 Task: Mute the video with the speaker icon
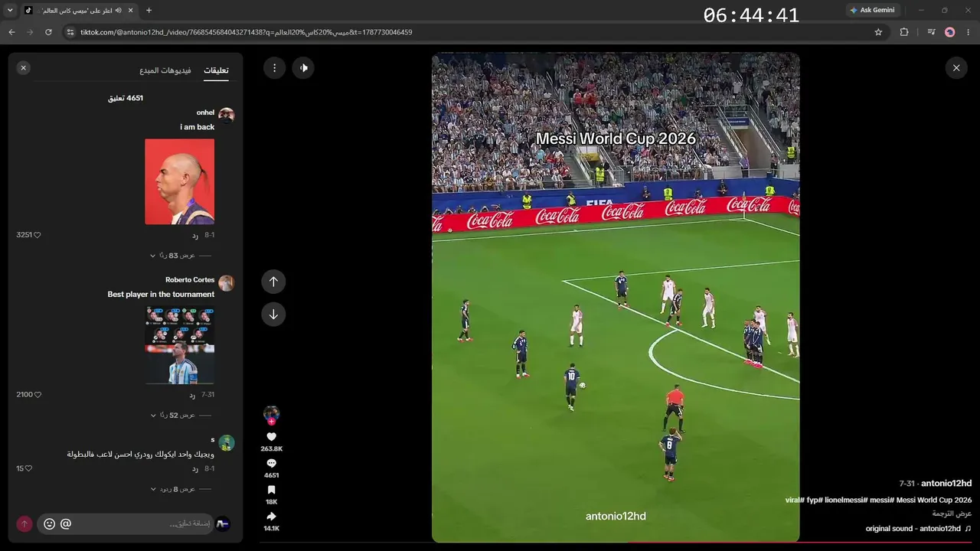303,68
